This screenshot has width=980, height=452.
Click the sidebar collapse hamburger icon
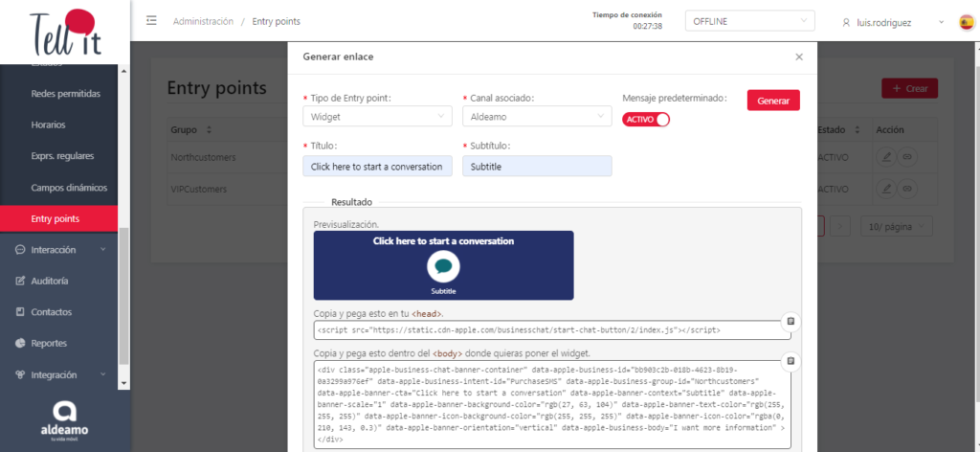[x=151, y=21]
